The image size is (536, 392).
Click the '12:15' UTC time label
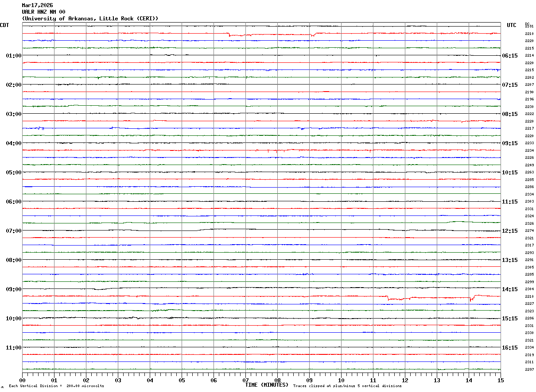coord(510,231)
